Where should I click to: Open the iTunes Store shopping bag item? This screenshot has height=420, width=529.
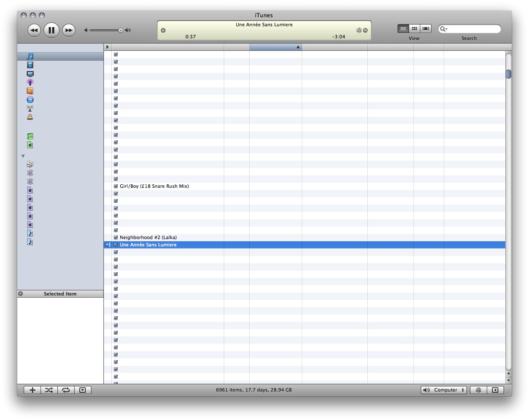pyautogui.click(x=30, y=136)
